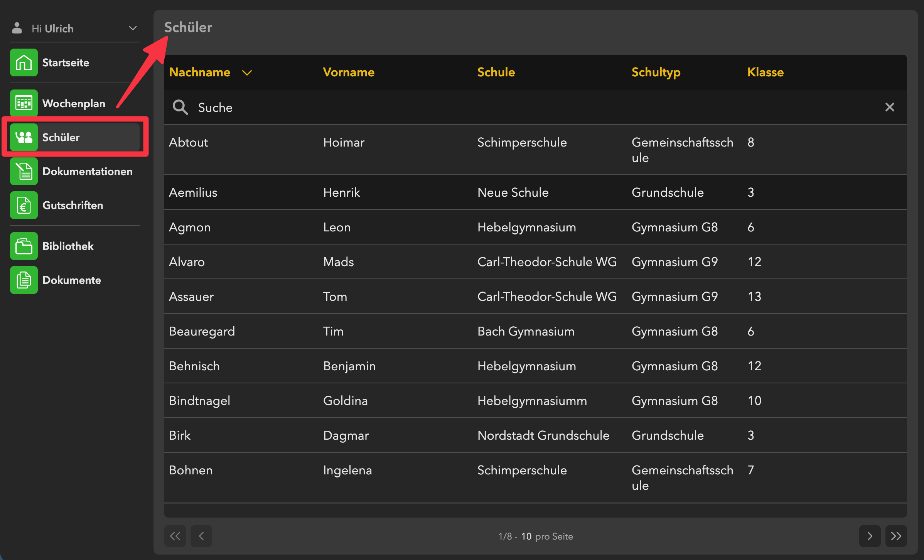Open the Wochenplan calendar icon
924x560 pixels.
click(x=24, y=103)
